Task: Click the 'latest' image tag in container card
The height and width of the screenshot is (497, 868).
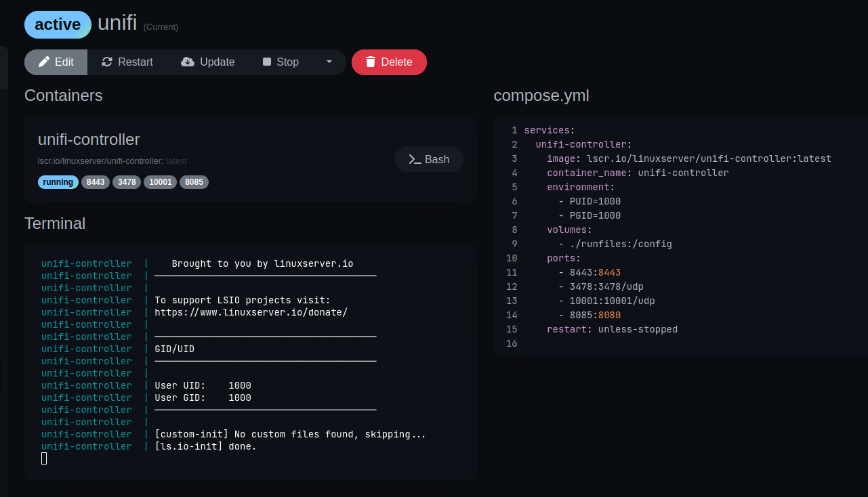Action: coord(176,161)
